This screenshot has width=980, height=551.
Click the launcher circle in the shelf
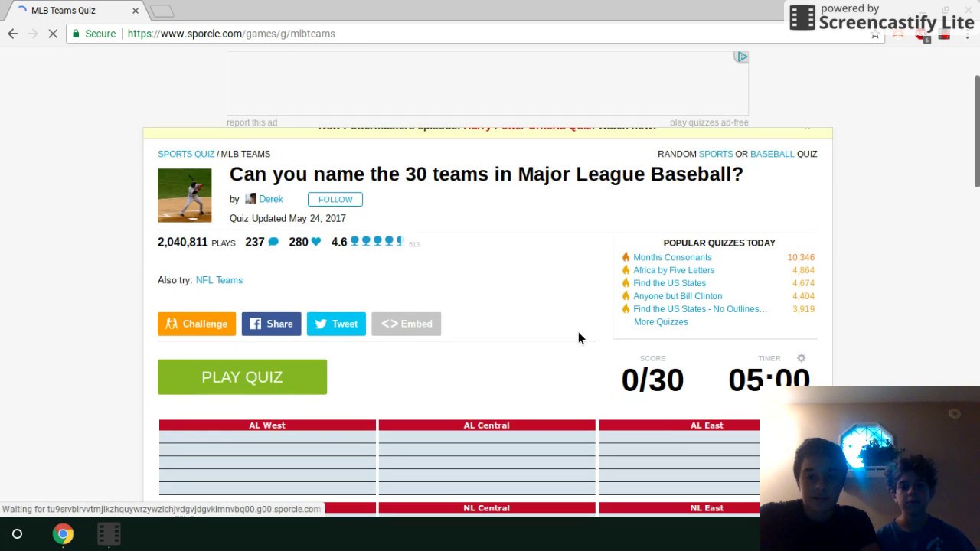(17, 533)
